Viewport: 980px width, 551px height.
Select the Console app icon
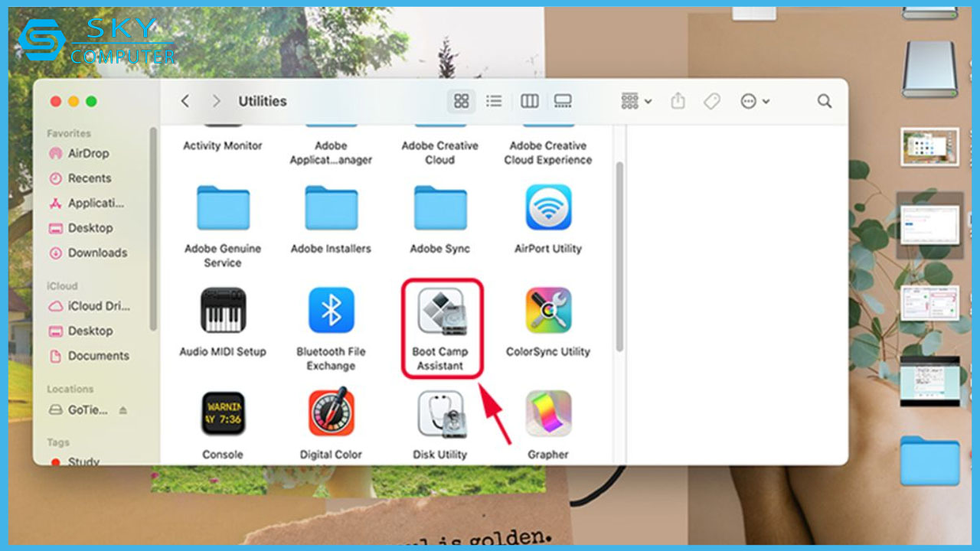click(x=223, y=413)
